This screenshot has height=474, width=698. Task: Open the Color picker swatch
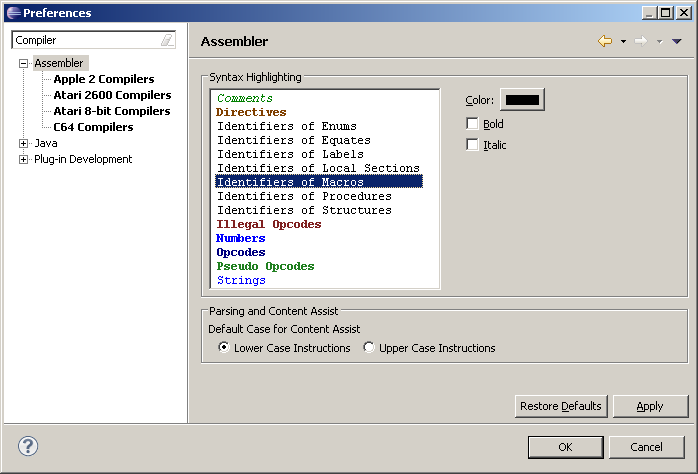click(x=522, y=100)
